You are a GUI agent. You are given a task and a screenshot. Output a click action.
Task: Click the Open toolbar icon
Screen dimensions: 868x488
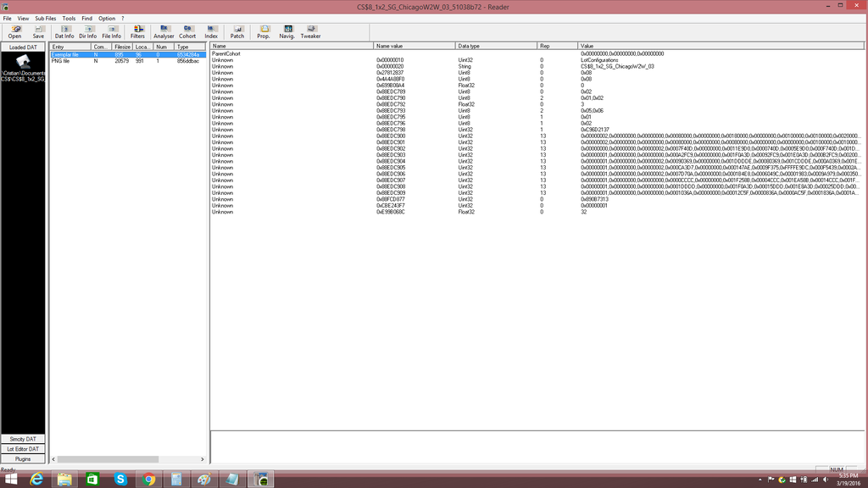tap(15, 31)
